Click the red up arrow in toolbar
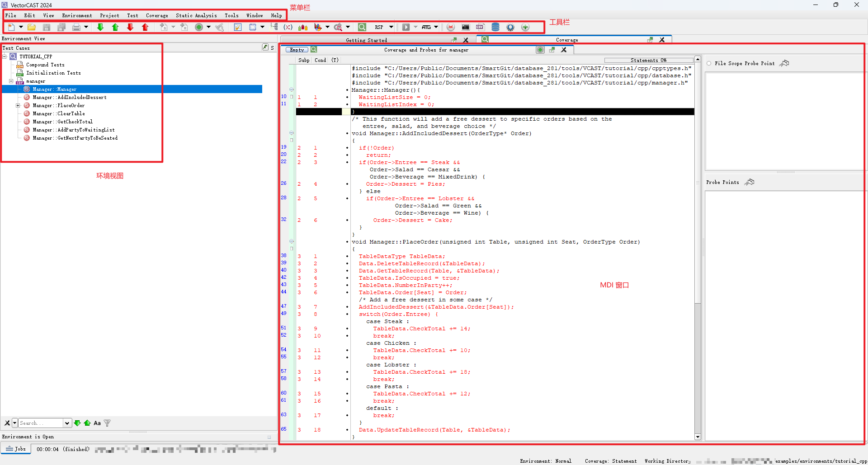868x465 pixels. coord(145,27)
